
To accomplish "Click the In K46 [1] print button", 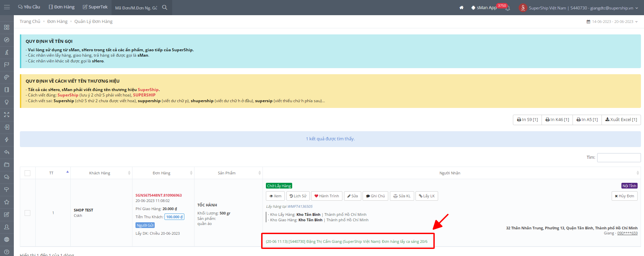I will click(557, 120).
